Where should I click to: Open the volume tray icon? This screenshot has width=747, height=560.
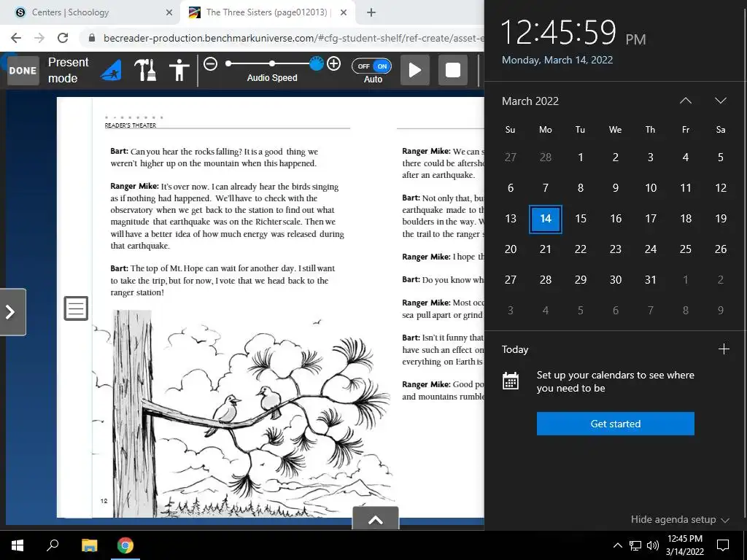click(653, 545)
